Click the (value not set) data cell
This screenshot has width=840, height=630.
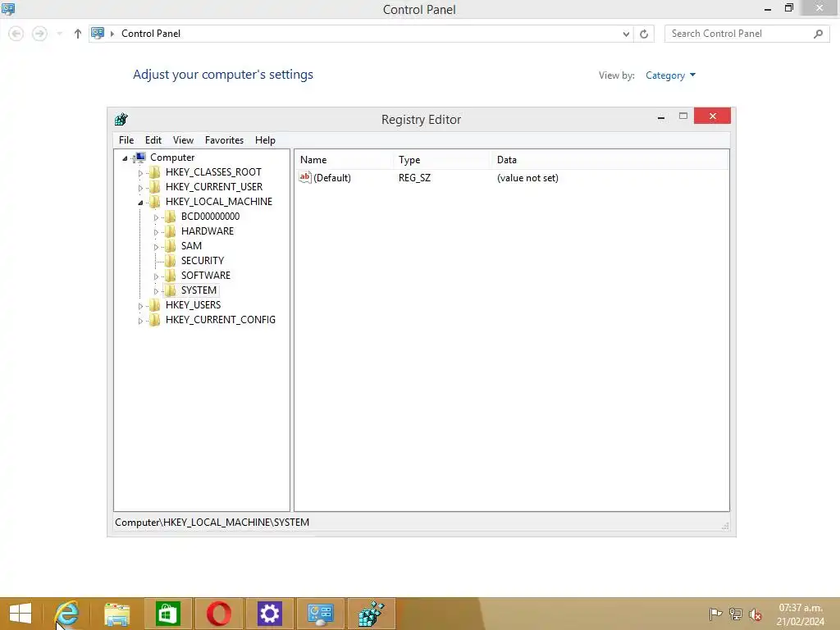[x=527, y=178]
